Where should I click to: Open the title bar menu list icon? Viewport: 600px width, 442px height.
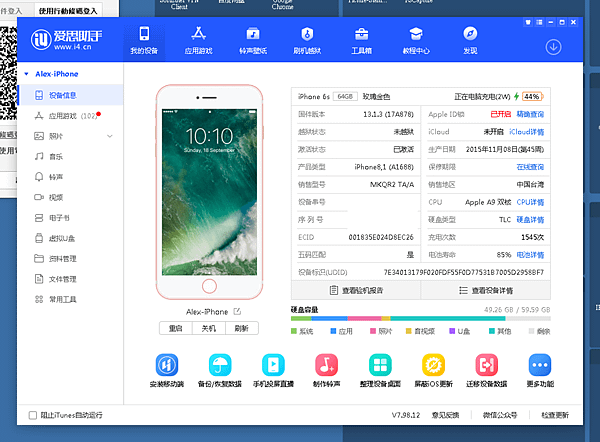(x=539, y=22)
